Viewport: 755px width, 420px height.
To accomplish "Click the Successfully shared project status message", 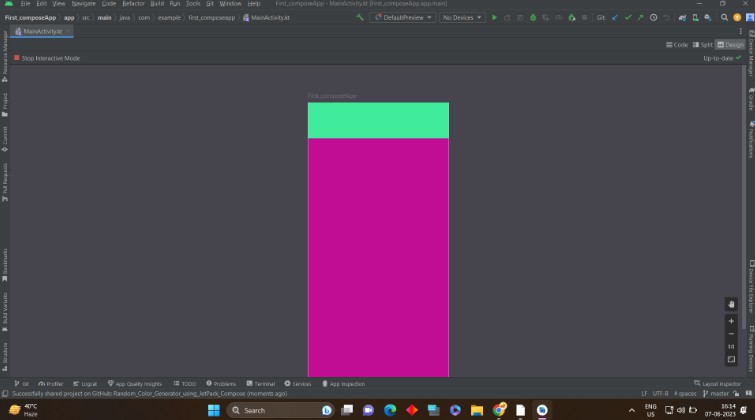I will [x=149, y=394].
